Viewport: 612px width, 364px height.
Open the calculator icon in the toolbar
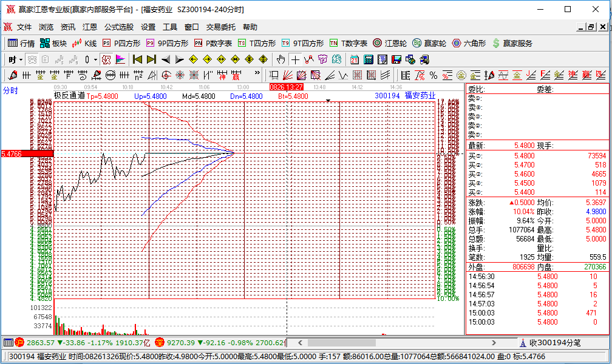click(367, 59)
